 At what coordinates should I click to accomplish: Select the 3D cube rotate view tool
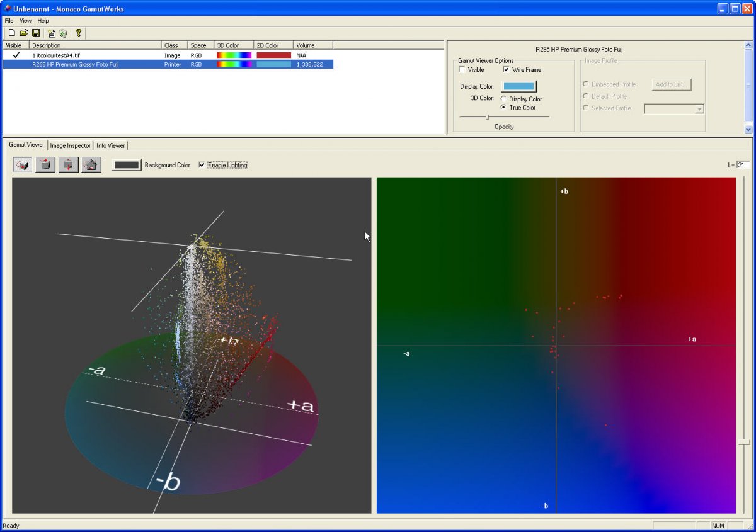[x=22, y=165]
